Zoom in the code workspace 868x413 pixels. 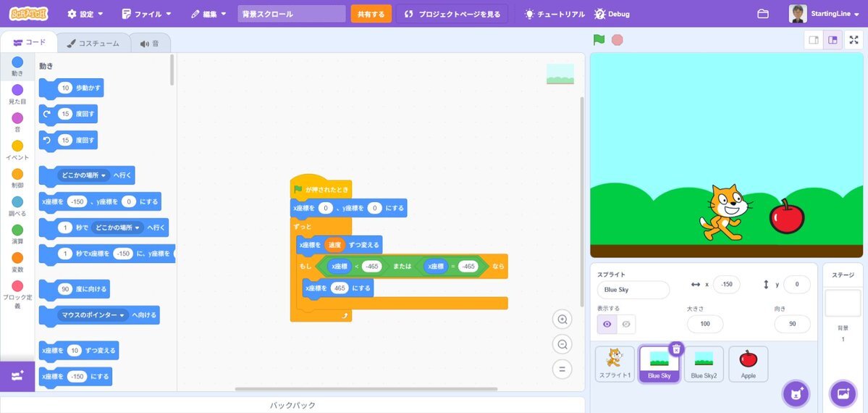coord(562,320)
